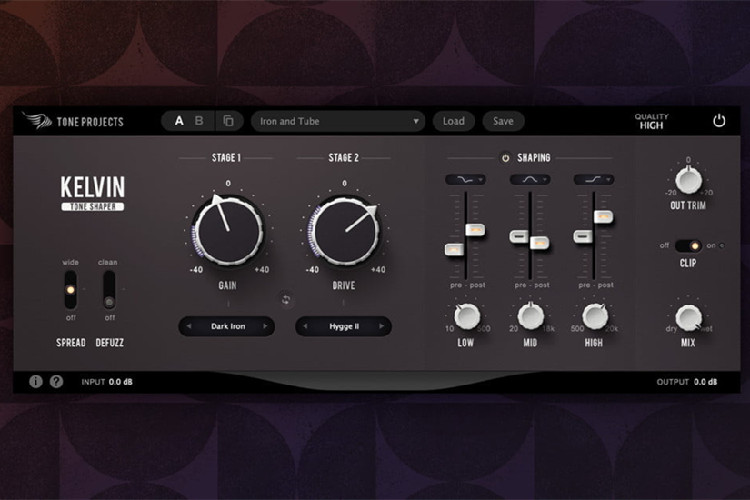Open the High band filter shape dropdown
Viewport: 750px width, 500px height.
[x=594, y=179]
